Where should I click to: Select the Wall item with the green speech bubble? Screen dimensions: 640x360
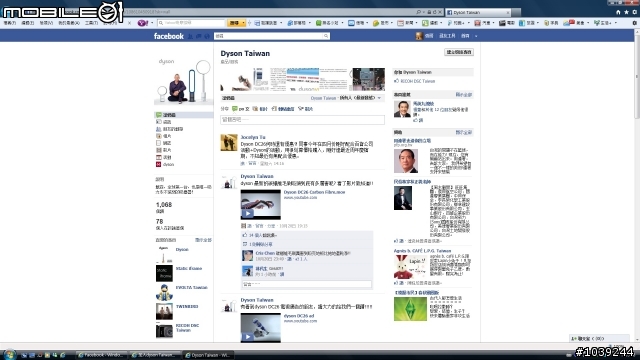click(184, 115)
